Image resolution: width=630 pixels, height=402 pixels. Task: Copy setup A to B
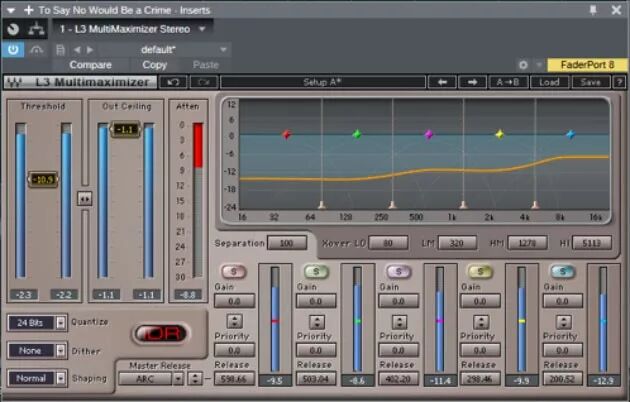[508, 82]
